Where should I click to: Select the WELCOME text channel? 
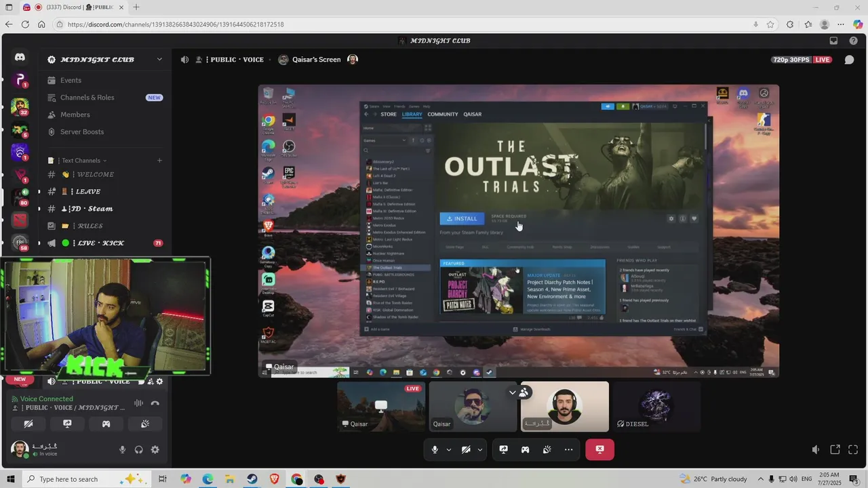tap(105, 174)
